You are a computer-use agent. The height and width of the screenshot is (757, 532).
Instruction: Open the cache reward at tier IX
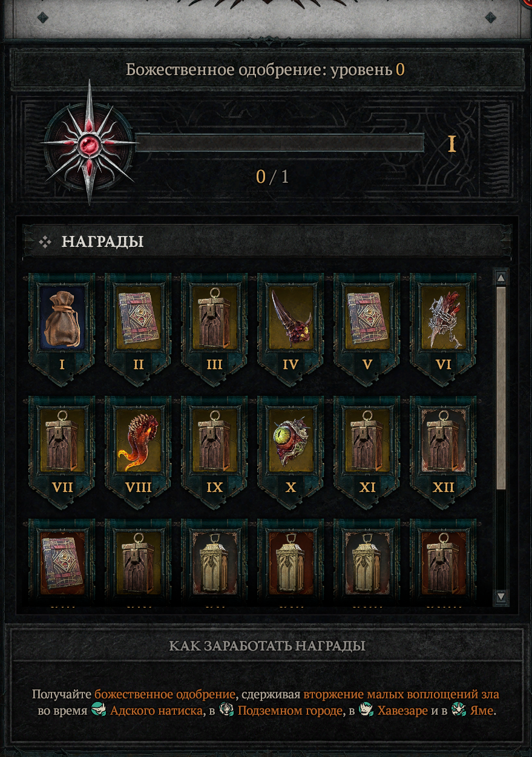click(214, 449)
